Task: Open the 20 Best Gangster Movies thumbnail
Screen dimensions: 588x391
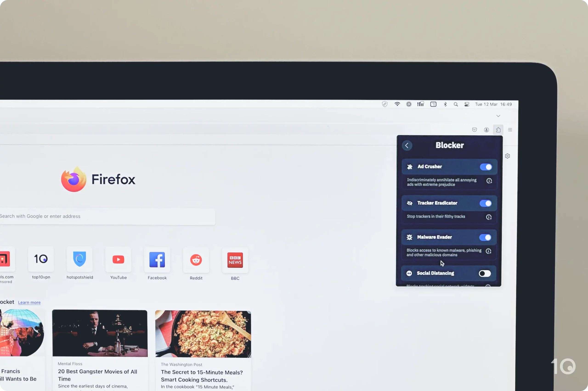Action: [x=100, y=332]
